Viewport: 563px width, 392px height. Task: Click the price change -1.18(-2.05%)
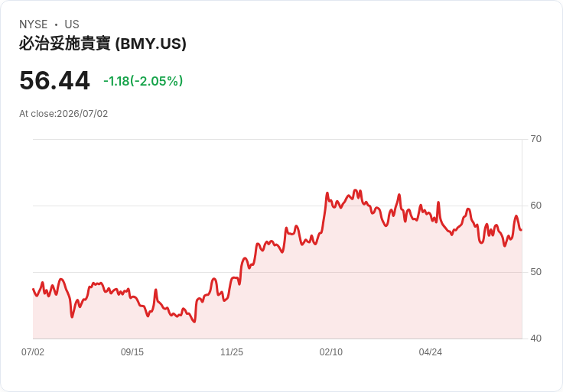point(143,81)
